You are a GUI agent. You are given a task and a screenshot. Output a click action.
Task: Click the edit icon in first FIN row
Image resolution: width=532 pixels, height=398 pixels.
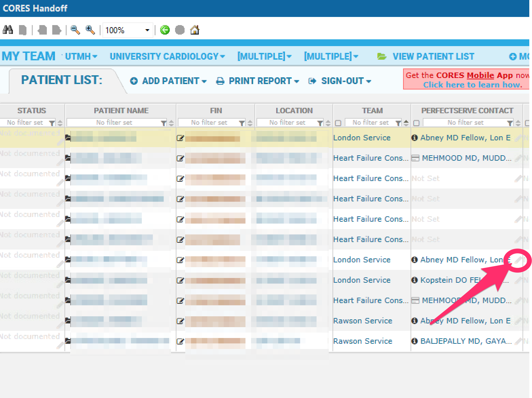180,138
